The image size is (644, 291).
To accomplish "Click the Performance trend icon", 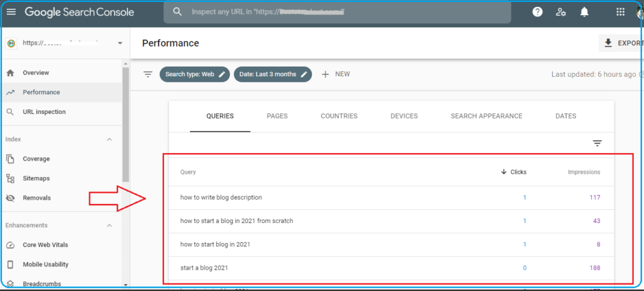I will [x=11, y=93].
